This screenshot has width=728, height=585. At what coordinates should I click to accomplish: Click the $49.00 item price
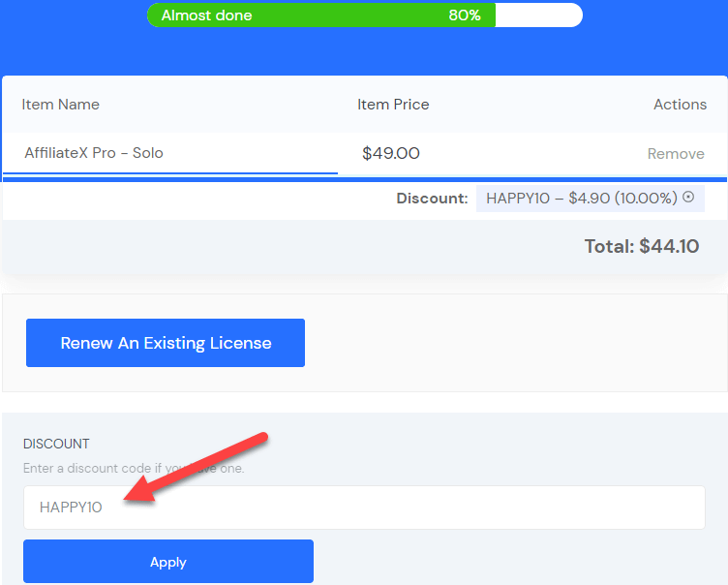tap(391, 153)
